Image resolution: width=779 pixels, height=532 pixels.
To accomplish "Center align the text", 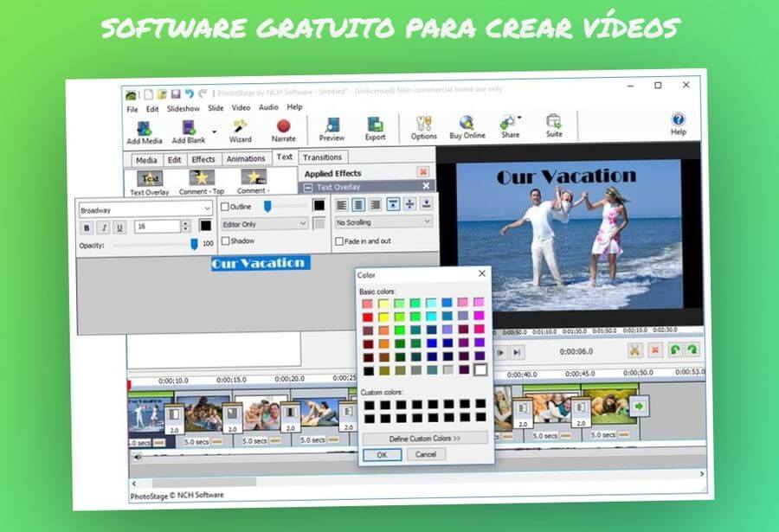I will (x=358, y=204).
